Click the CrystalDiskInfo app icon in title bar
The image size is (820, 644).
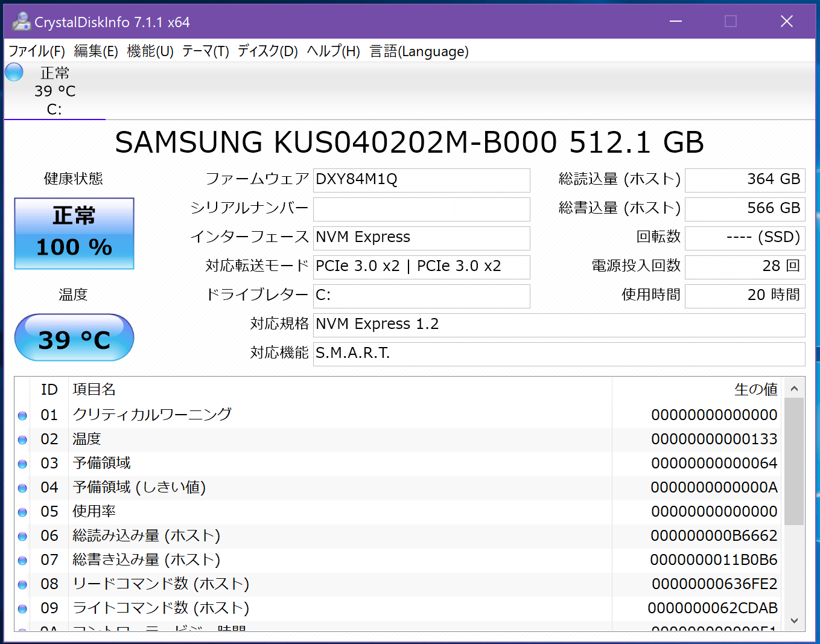pyautogui.click(x=21, y=22)
